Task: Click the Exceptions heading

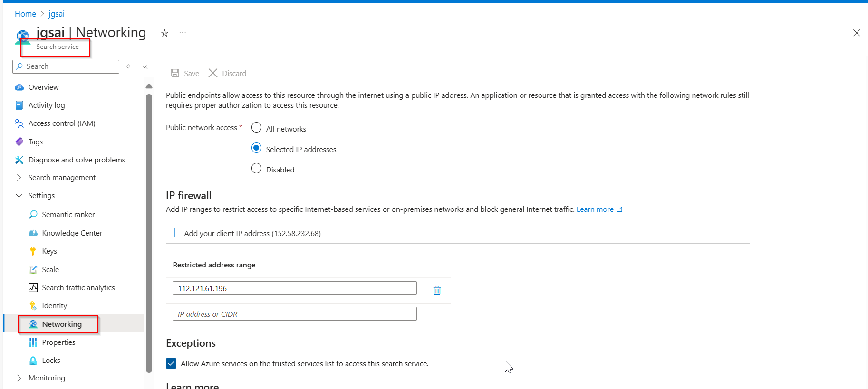Action: (191, 343)
